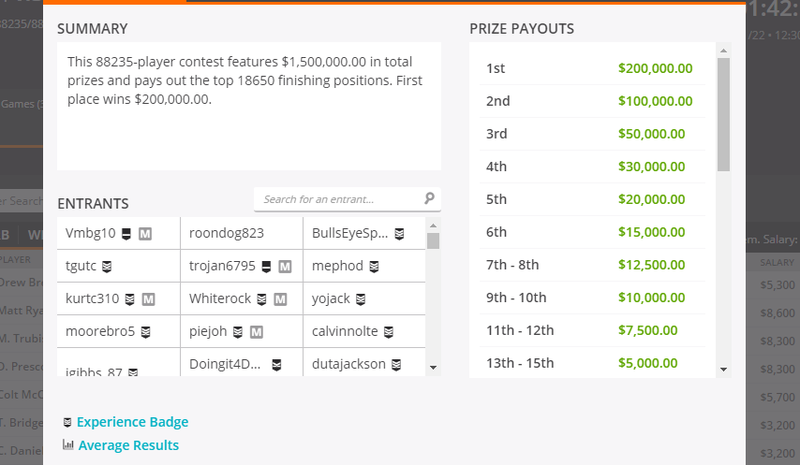Select entrant roondog823
Image resolution: width=800 pixels, height=465 pixels.
click(227, 233)
